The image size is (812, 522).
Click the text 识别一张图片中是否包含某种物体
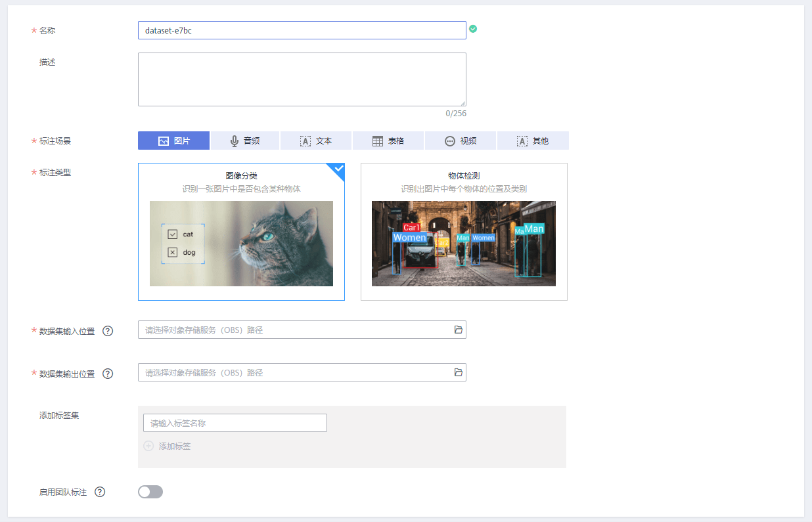click(x=241, y=189)
